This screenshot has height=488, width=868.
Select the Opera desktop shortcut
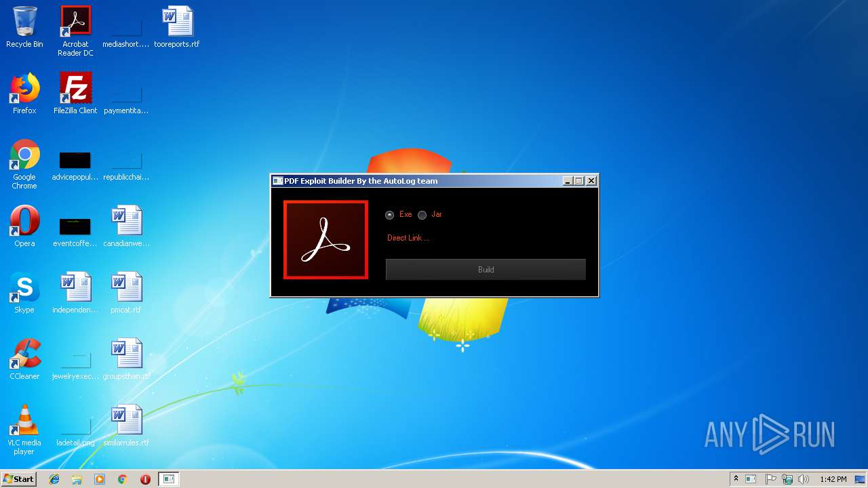point(24,226)
